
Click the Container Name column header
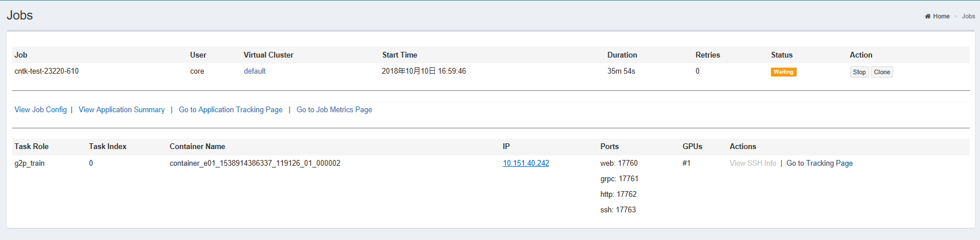[197, 146]
